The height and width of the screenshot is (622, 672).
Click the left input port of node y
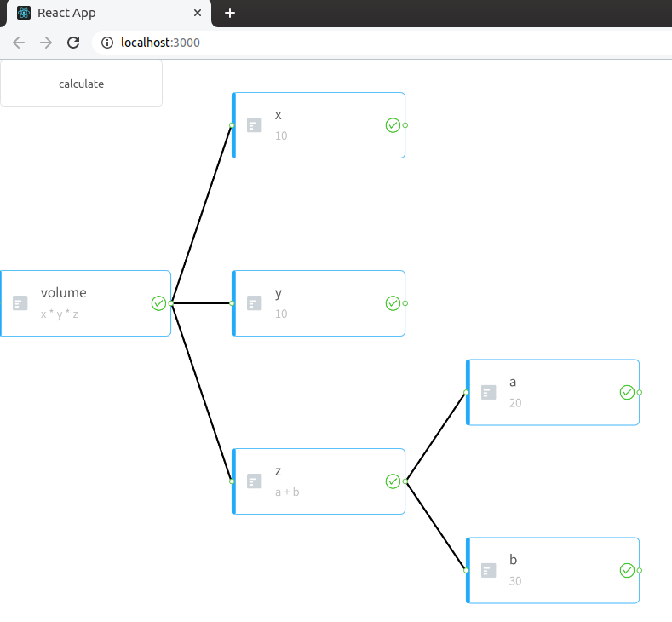point(232,303)
